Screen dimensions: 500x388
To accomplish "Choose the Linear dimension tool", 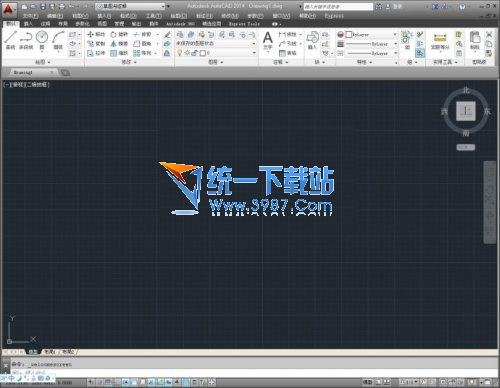I will pyautogui.click(x=287, y=34).
